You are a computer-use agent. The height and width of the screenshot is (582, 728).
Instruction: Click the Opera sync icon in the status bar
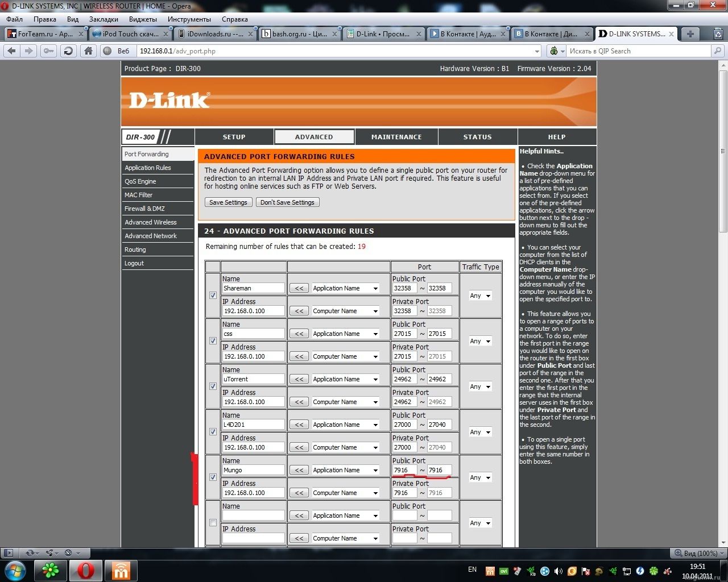30,552
